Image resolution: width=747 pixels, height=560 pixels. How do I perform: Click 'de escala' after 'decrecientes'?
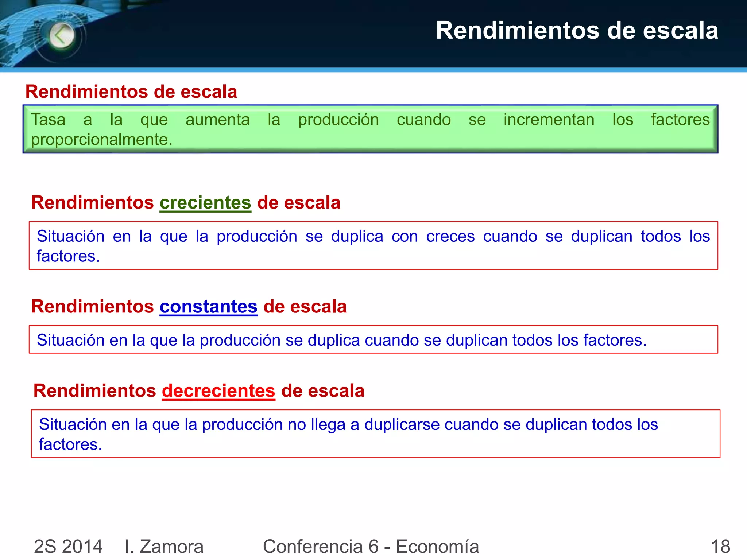tap(323, 391)
